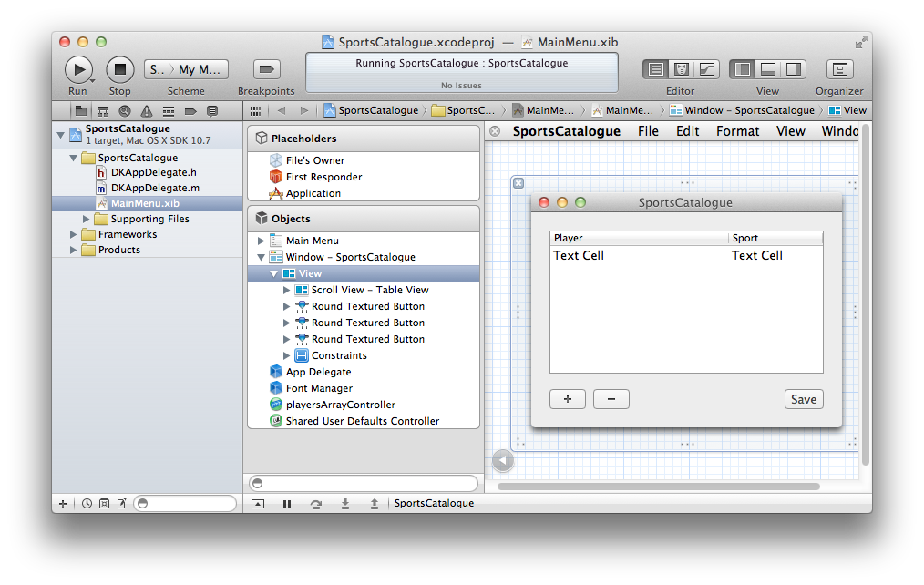
Task: Select the Sport column header
Action: [x=775, y=238]
